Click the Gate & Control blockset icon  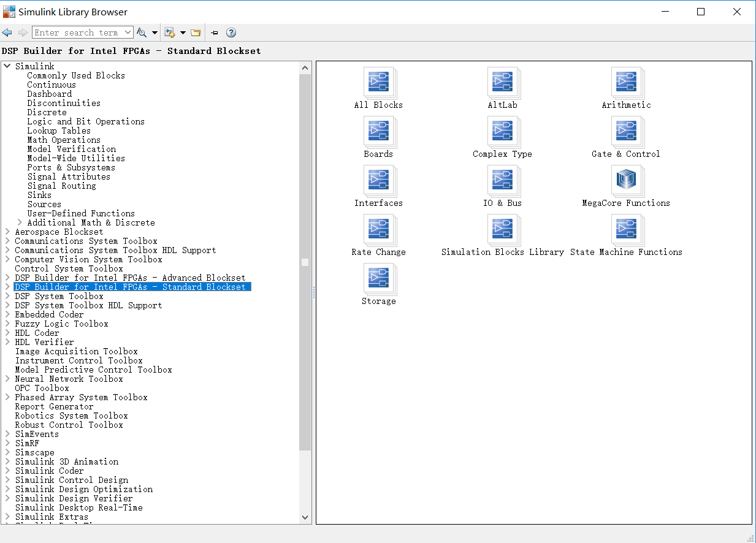tap(626, 131)
